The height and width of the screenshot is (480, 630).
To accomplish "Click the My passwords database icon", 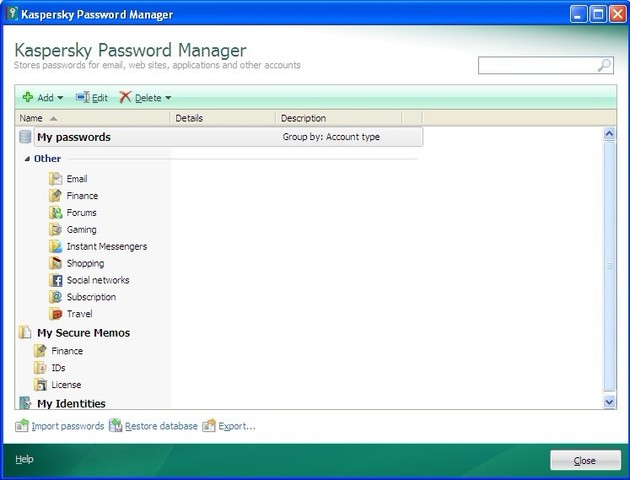I will (25, 137).
